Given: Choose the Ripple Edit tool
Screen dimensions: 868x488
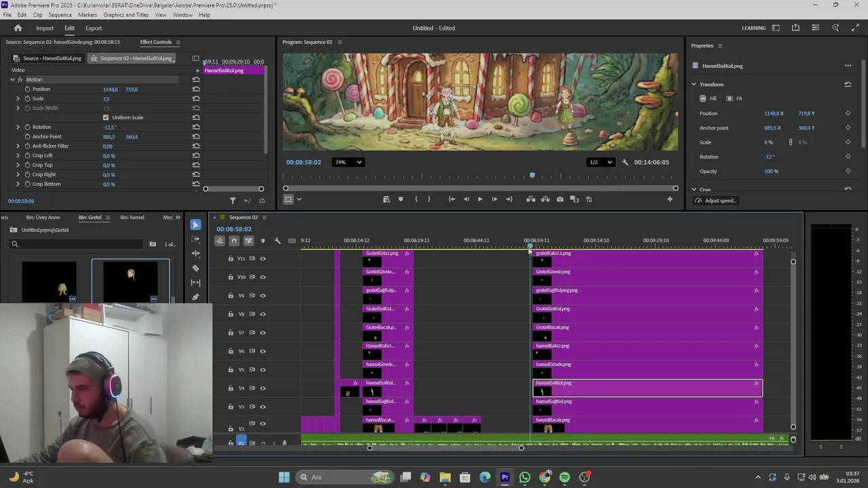Looking at the screenshot, I should point(196,253).
